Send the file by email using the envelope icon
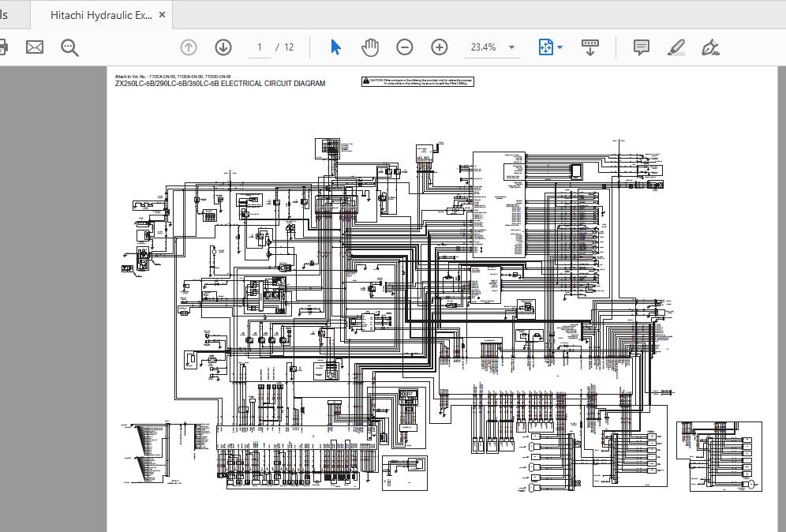Screen dimensions: 786x532 click(x=35, y=47)
